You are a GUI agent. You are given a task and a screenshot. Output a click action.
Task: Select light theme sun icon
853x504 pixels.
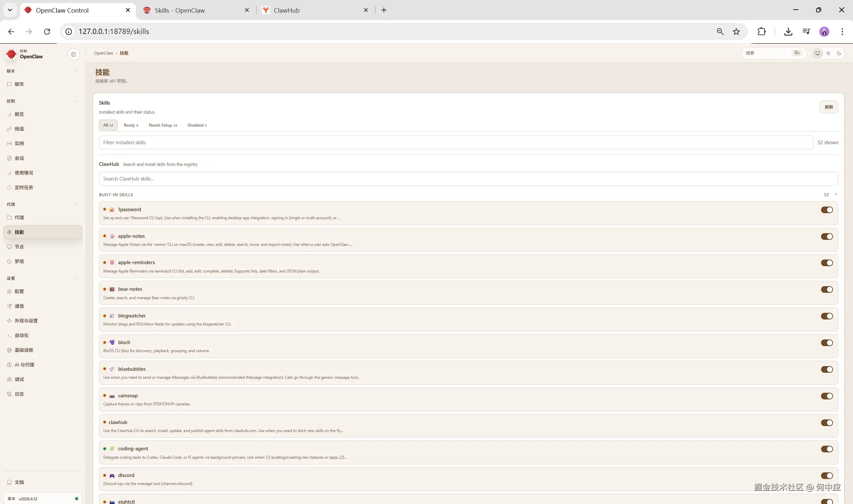coord(829,53)
